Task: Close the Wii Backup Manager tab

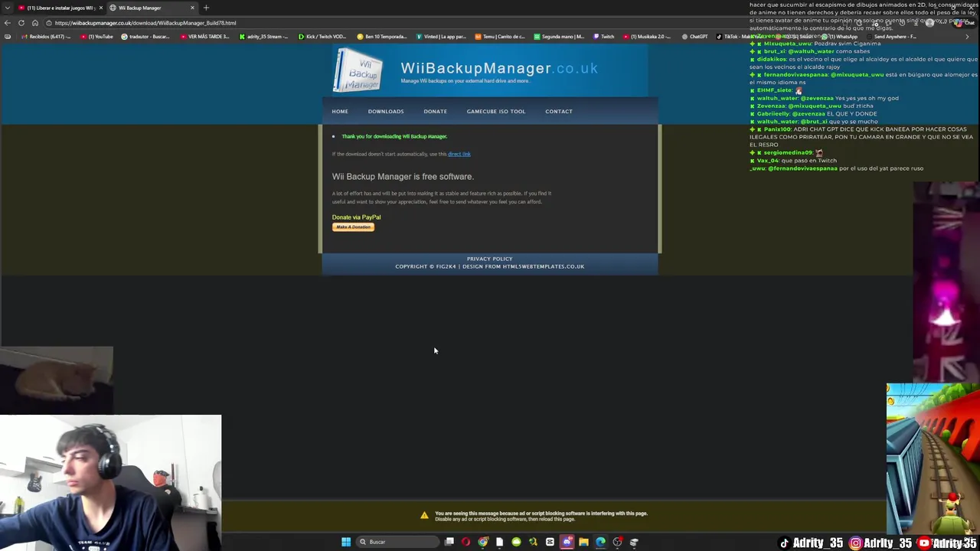Action: point(192,8)
